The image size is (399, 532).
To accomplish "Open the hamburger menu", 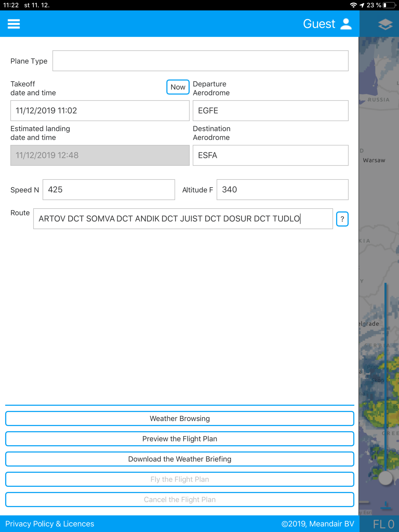I will point(14,24).
